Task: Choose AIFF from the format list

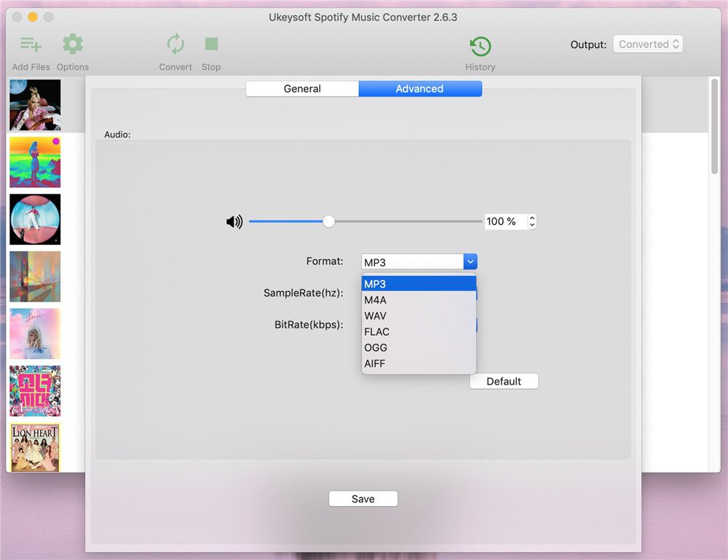Action: tap(419, 363)
